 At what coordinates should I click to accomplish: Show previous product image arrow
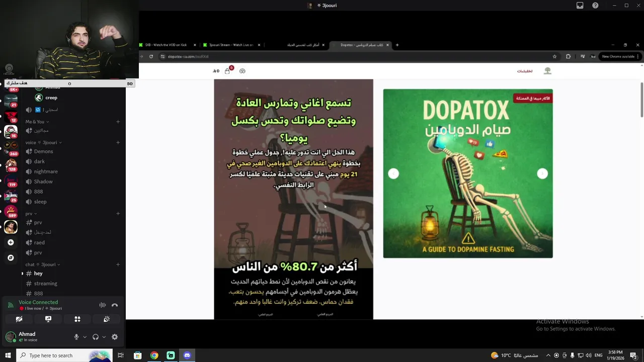click(x=393, y=173)
